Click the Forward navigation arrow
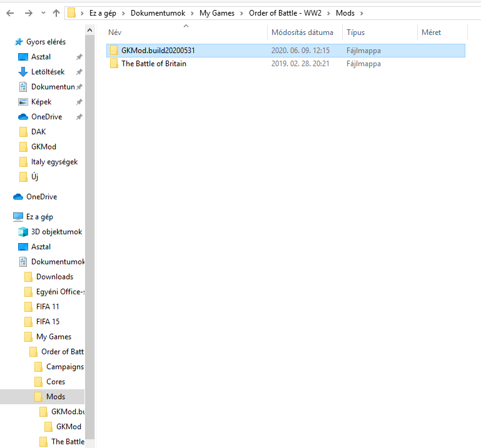This screenshot has width=481, height=448. point(28,12)
